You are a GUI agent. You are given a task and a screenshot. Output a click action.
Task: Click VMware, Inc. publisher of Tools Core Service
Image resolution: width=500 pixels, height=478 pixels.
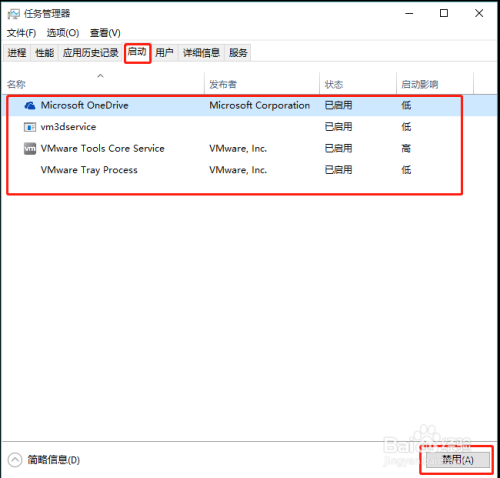pos(238,148)
